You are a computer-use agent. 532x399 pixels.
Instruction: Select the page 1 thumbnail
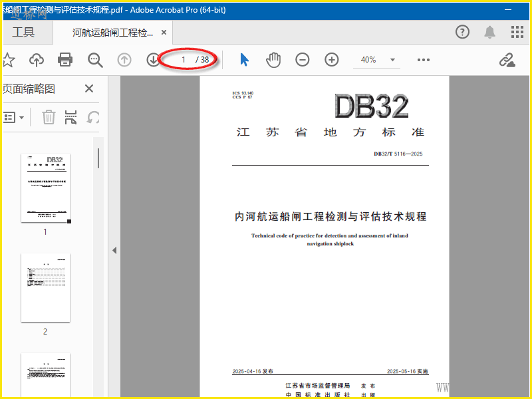(45, 188)
